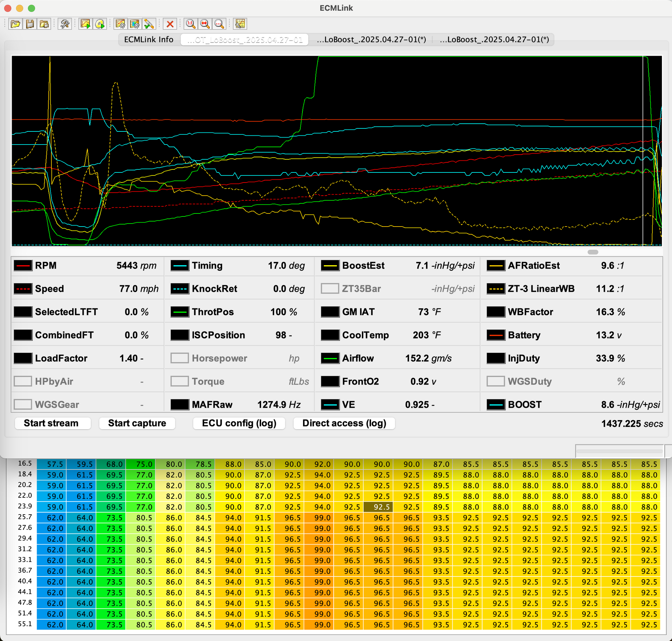Image resolution: width=672 pixels, height=641 pixels.
Task: Enable the WGSDuty trace checkbox
Action: pyautogui.click(x=496, y=381)
